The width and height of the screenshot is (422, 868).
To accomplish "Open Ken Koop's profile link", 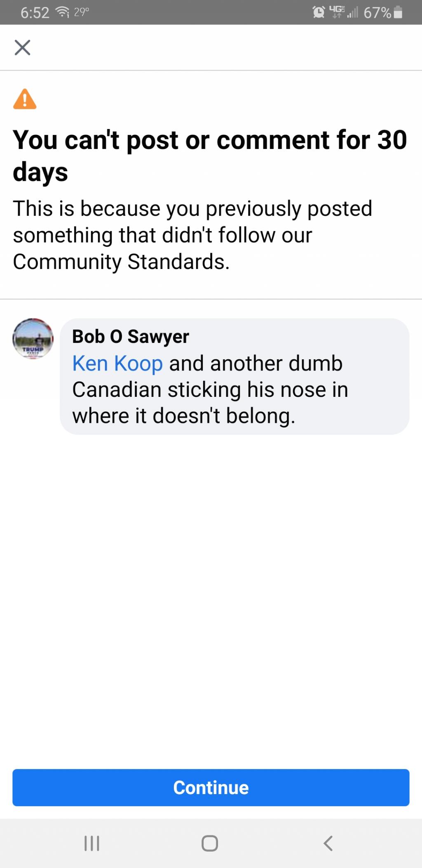I will (x=117, y=364).
